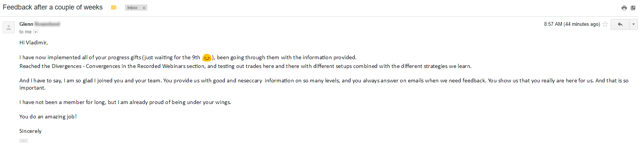The height and width of the screenshot is (145, 644).
Task: Click the word "Sincerely" in the email
Action: [x=30, y=131]
